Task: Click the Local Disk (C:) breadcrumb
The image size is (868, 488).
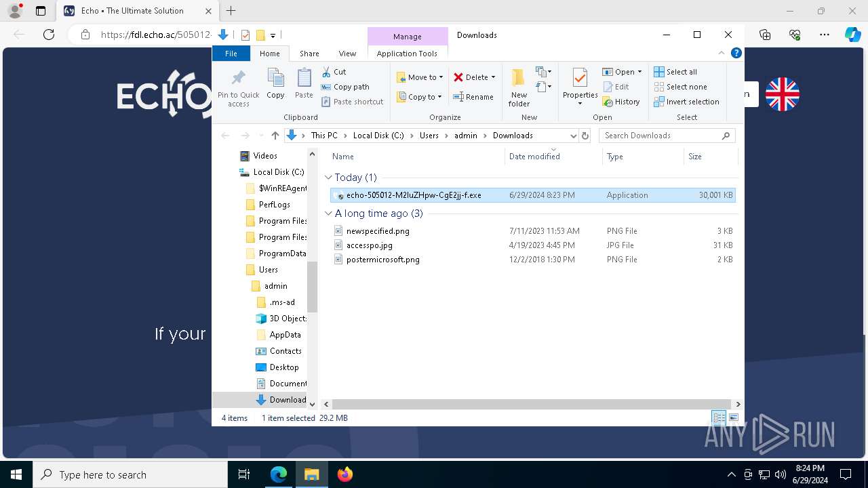Action: pyautogui.click(x=378, y=136)
